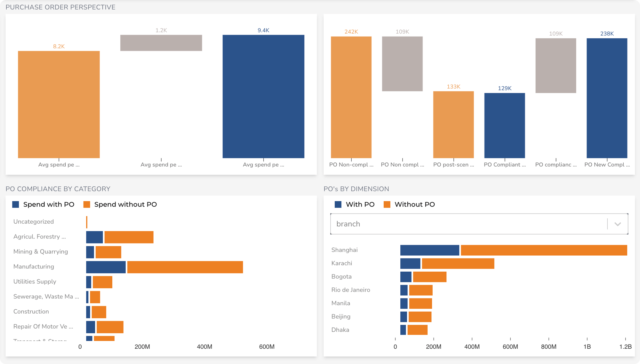Click the 'PURCHASE ORDER PERSPECTIVE' heading
This screenshot has height=364, width=640.
(60, 7)
